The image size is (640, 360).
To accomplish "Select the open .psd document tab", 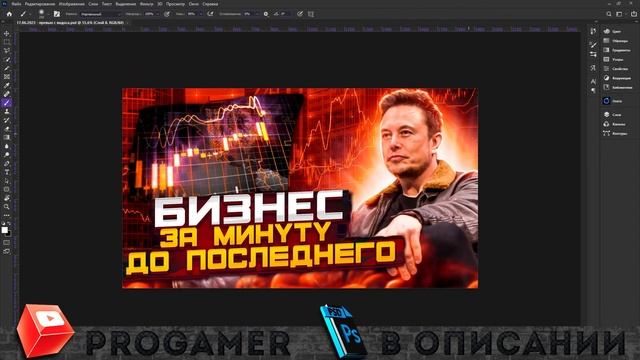I will tap(72, 23).
